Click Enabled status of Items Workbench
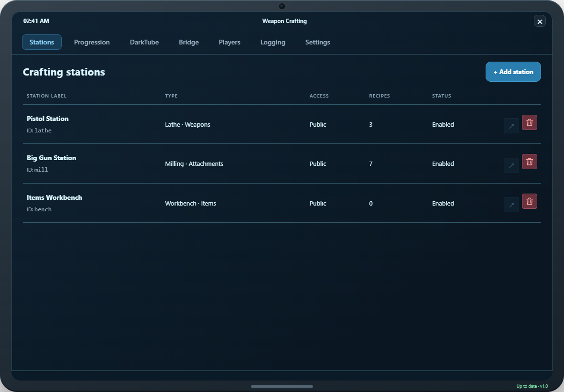 click(x=443, y=203)
